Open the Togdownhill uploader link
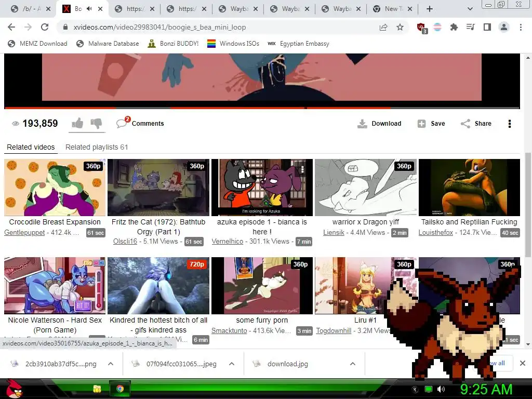This screenshot has height=399, width=532. point(334,331)
